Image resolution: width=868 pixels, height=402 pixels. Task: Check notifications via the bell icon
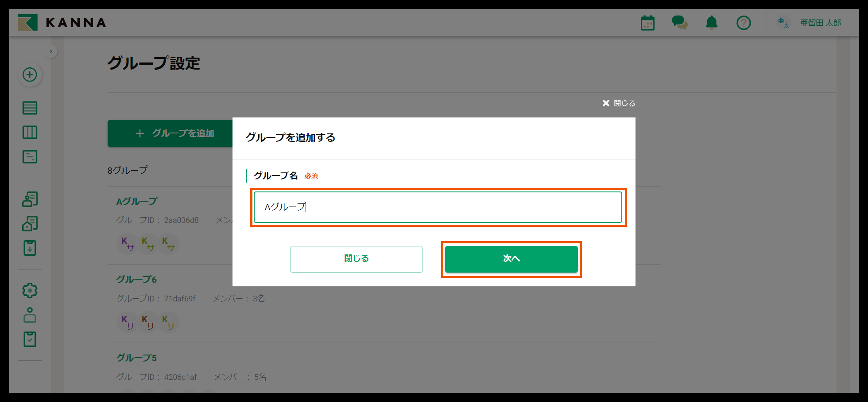click(x=712, y=23)
